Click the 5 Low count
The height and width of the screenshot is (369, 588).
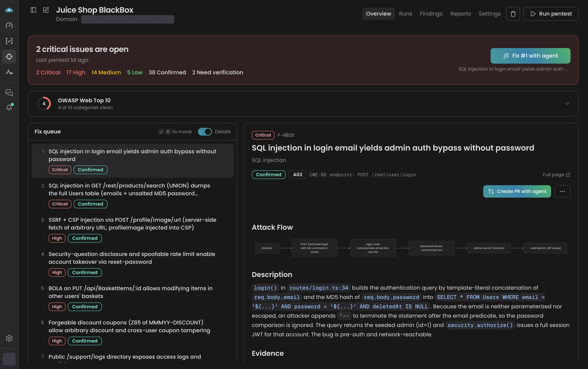pyautogui.click(x=135, y=73)
